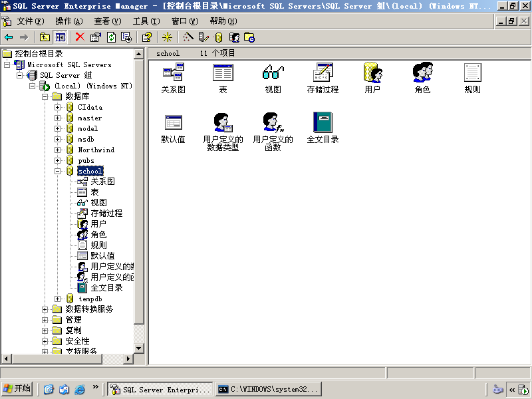Expand the msdb database node
Screen dimensions: 532x399
coord(57,140)
